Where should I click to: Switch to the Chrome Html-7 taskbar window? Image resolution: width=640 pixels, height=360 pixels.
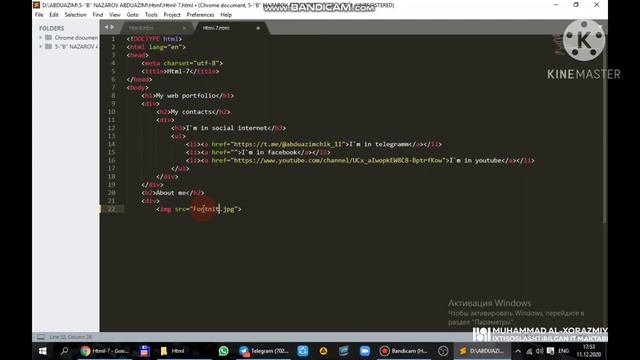[104, 351]
